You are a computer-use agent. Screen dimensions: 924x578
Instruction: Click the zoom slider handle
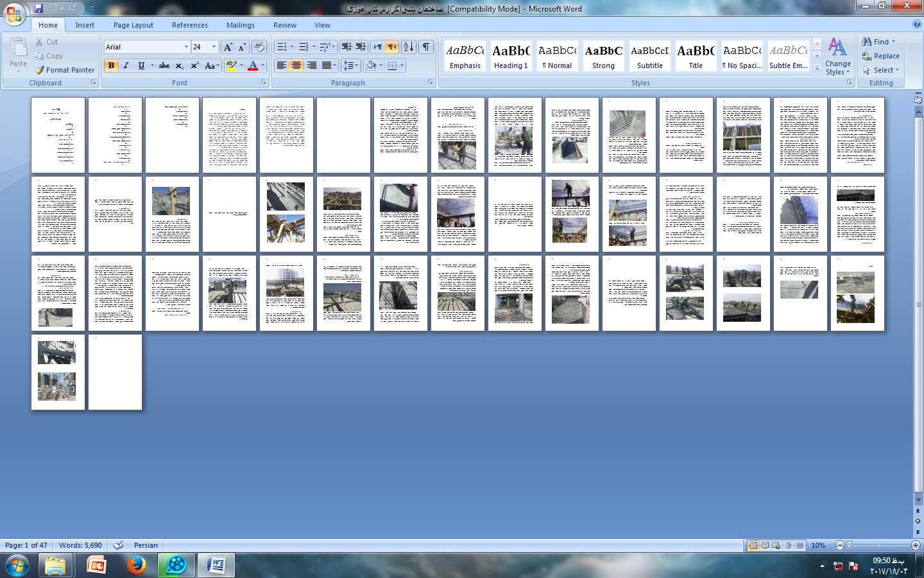pyautogui.click(x=849, y=545)
